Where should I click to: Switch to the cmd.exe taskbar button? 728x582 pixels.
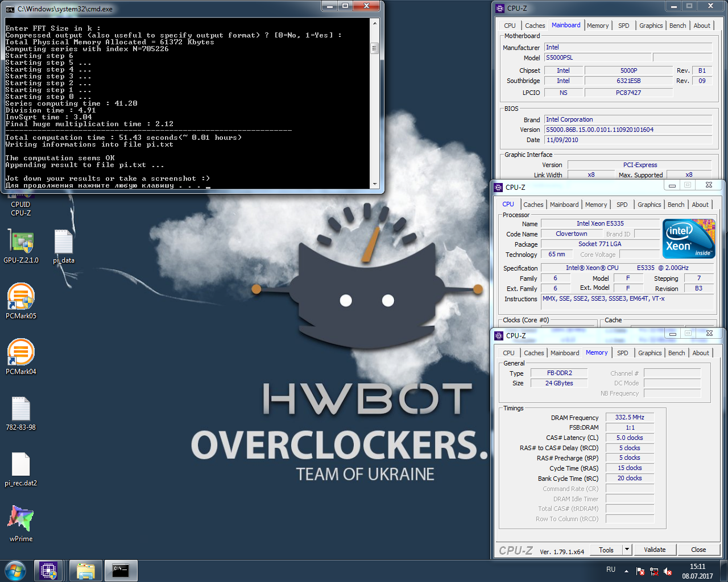(x=121, y=571)
